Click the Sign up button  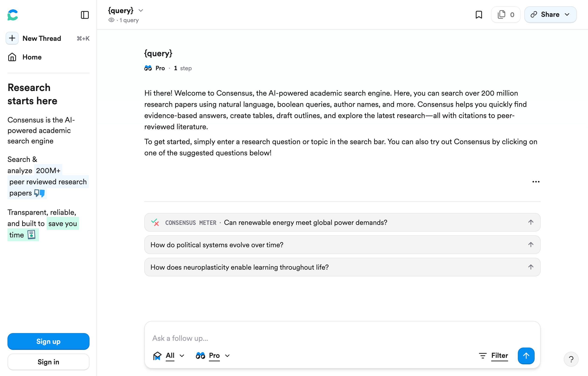tap(48, 341)
